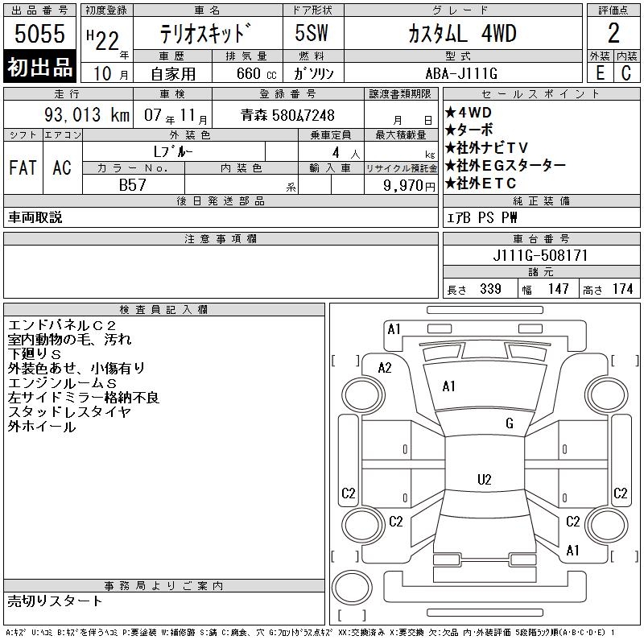The width and height of the screenshot is (644, 644).
Task: Click the sales point ★社外EGスターター
Action: tap(506, 165)
